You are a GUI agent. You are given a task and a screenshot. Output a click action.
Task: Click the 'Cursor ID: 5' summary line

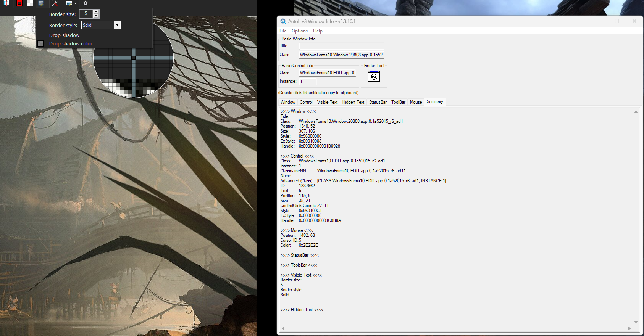point(291,240)
